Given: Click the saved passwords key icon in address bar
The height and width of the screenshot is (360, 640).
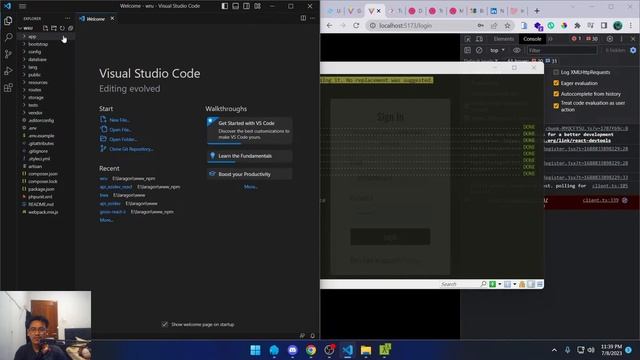Looking at the screenshot, I should [x=481, y=25].
